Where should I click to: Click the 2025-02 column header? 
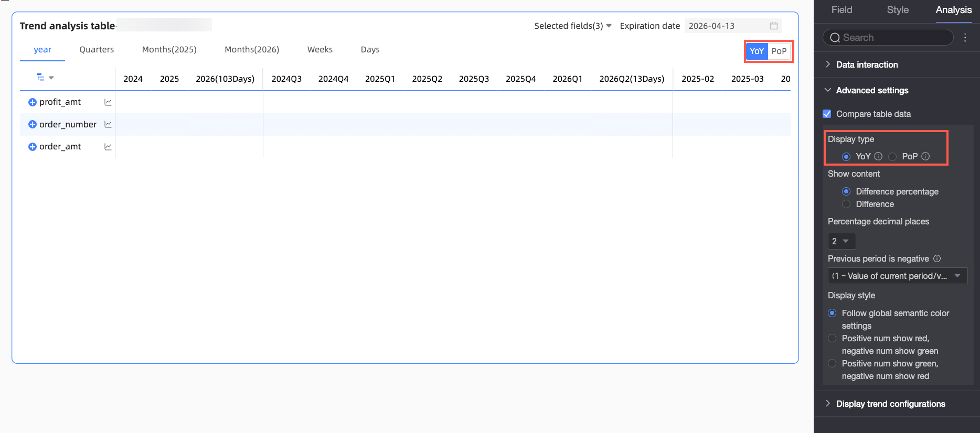tap(698, 79)
